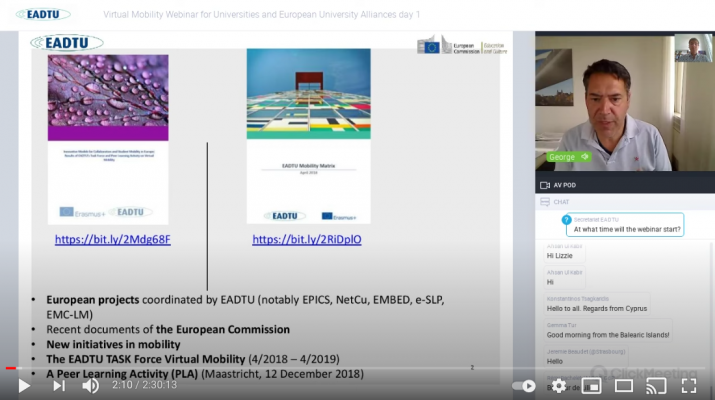Switch to theater mode
715x400 pixels.
click(624, 385)
